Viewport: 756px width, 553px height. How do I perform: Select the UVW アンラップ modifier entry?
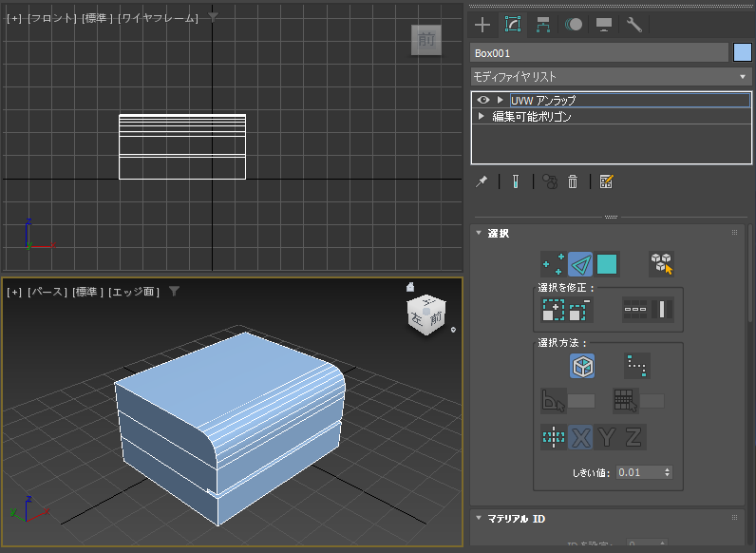coord(630,100)
